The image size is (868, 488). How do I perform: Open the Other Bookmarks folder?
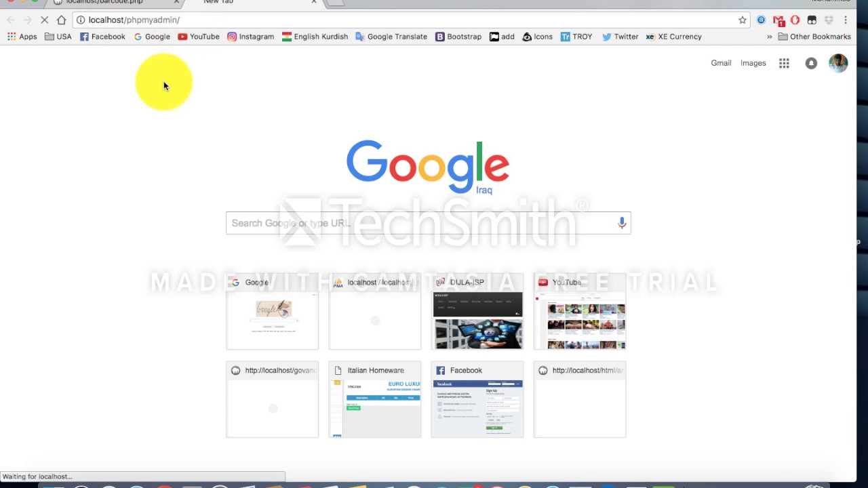(x=814, y=37)
